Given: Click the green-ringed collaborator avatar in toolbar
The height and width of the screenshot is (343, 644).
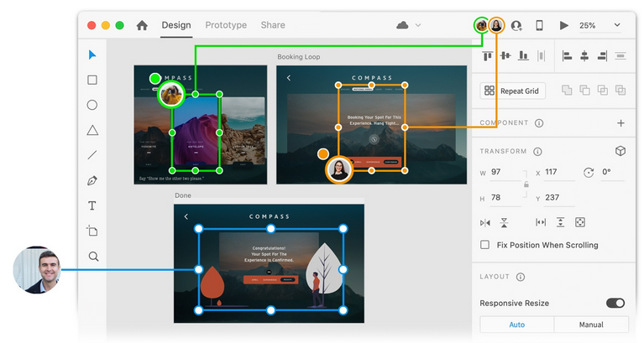Looking at the screenshot, I should coord(481,25).
